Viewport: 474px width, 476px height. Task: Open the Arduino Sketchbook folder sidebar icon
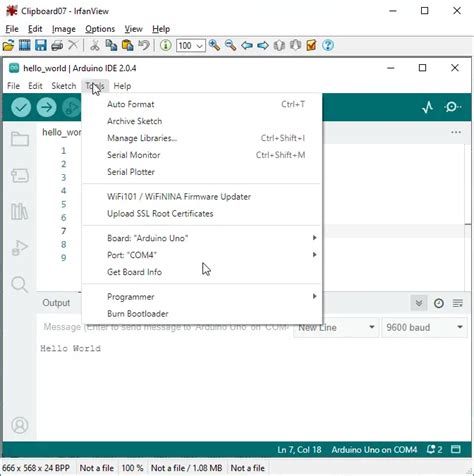click(20, 139)
